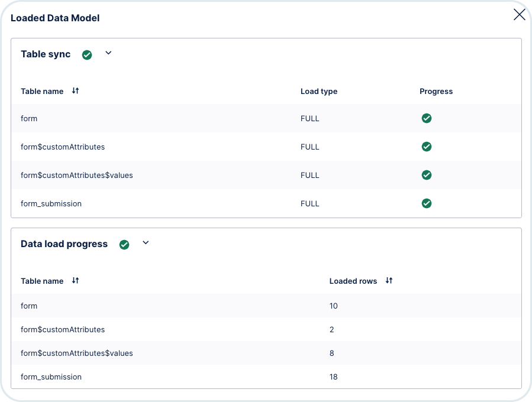The height and width of the screenshot is (402, 532).
Task: Click form_submission progress checkmark
Action: (x=427, y=203)
